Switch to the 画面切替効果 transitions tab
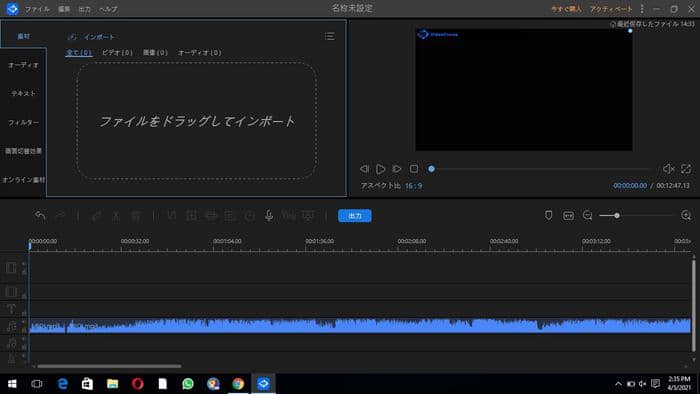The width and height of the screenshot is (700, 394). pos(23,151)
